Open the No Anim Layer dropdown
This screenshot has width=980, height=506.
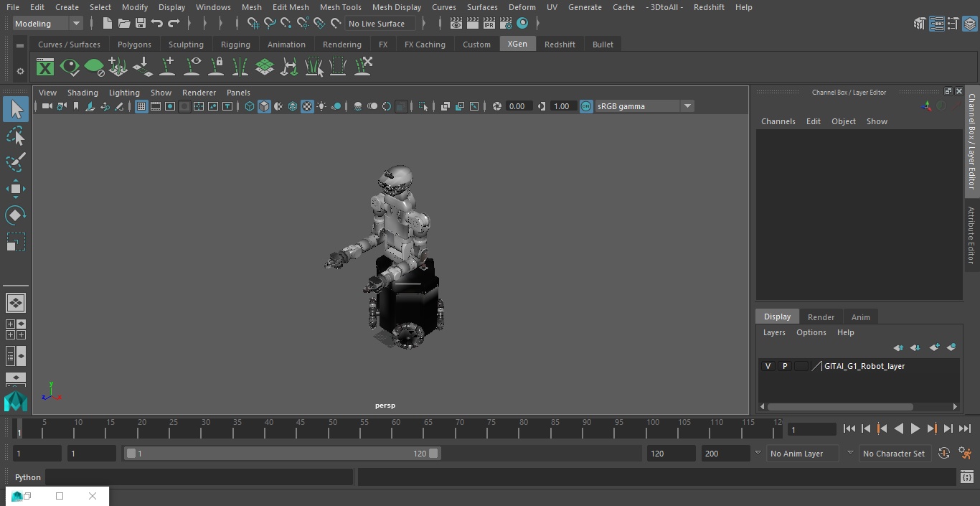pos(804,454)
